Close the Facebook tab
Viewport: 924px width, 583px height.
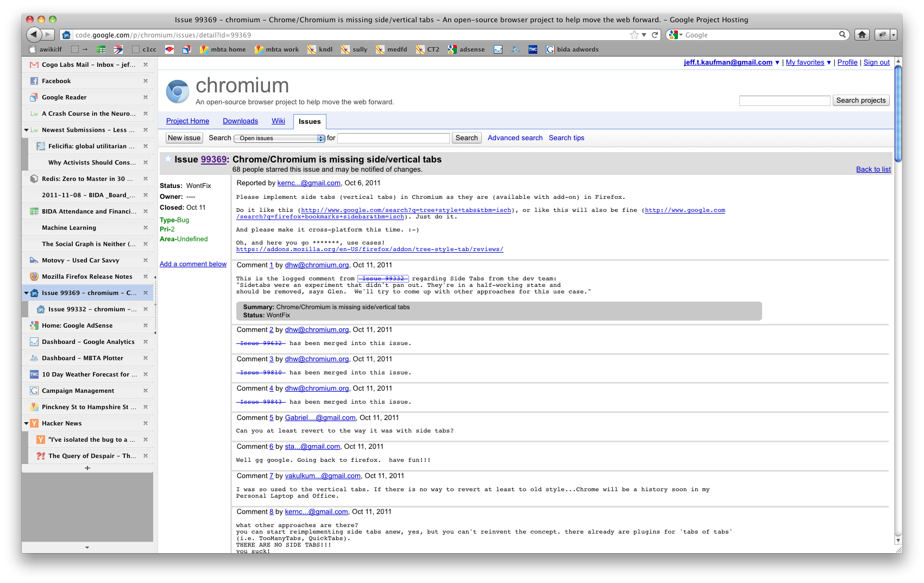pos(146,81)
